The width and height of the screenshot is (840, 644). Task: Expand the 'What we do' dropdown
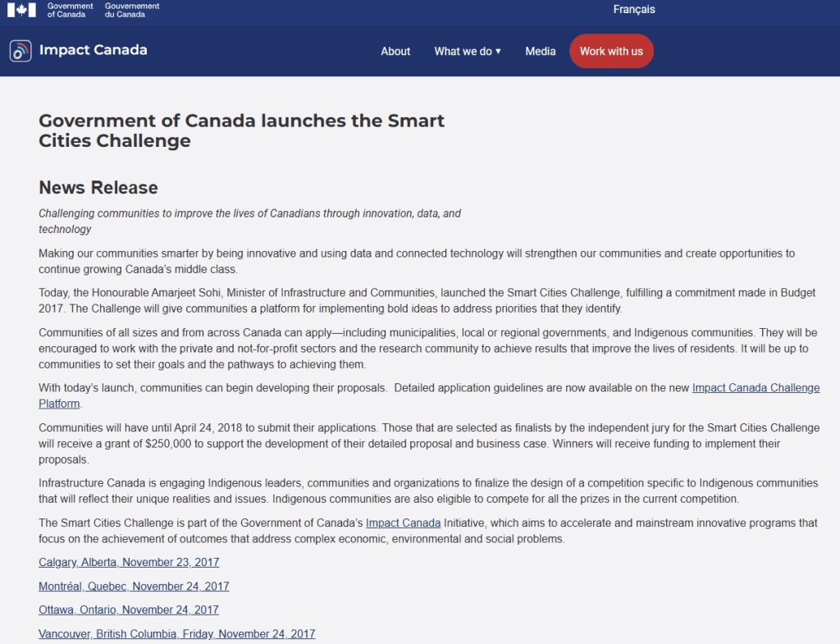[468, 51]
